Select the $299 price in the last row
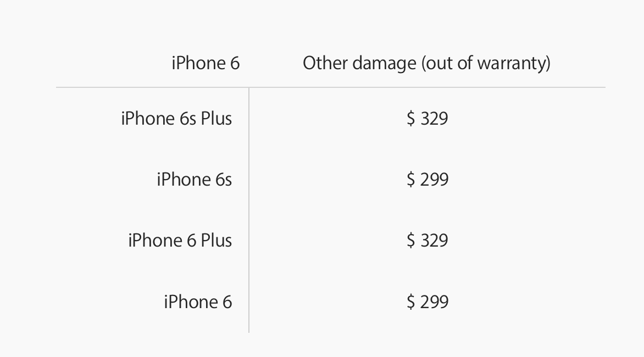The width and height of the screenshot is (644, 357). (x=427, y=302)
